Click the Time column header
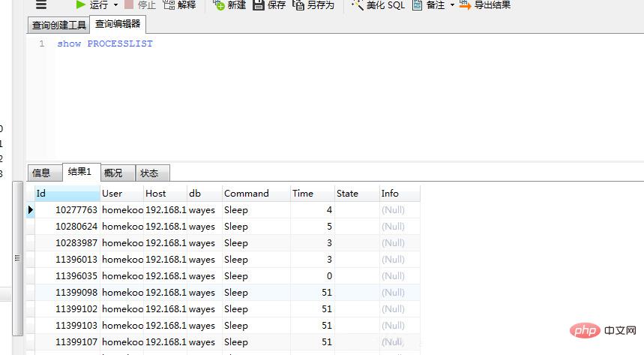644x355 pixels. click(x=312, y=194)
